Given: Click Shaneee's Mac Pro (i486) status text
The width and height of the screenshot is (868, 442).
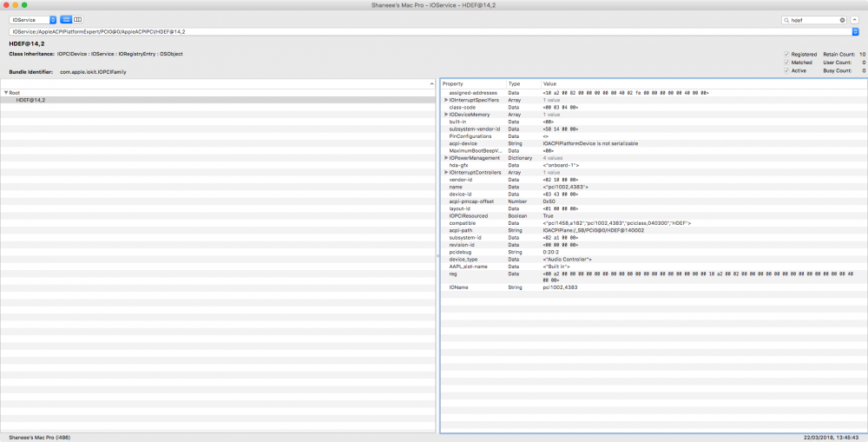Looking at the screenshot, I should pyautogui.click(x=39, y=437).
